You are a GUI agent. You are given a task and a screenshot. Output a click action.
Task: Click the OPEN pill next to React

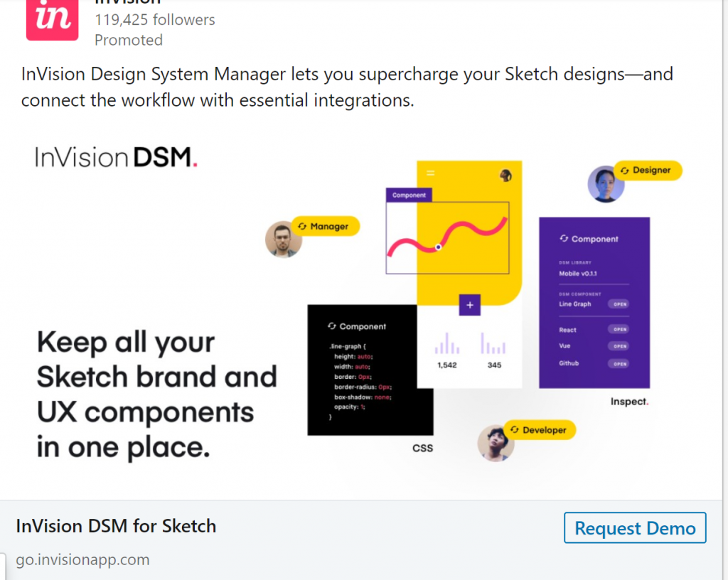pyautogui.click(x=619, y=329)
